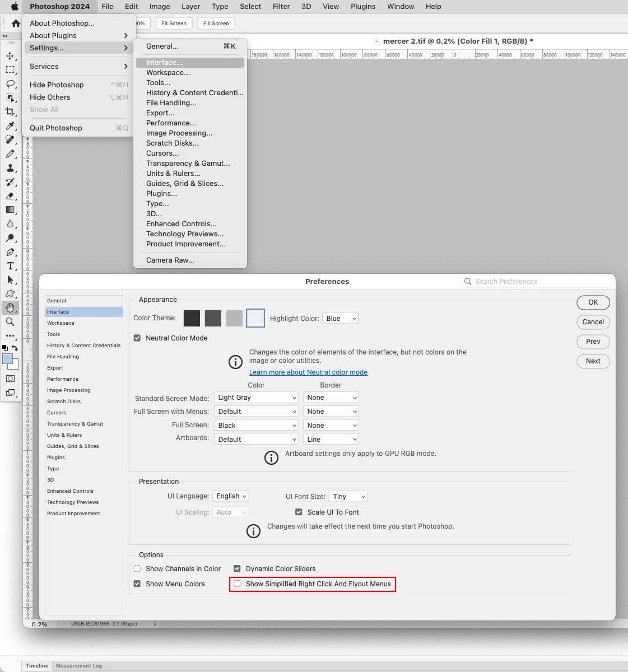The width and height of the screenshot is (628, 672).
Task: Click the Home icon in options bar
Action: [16, 24]
